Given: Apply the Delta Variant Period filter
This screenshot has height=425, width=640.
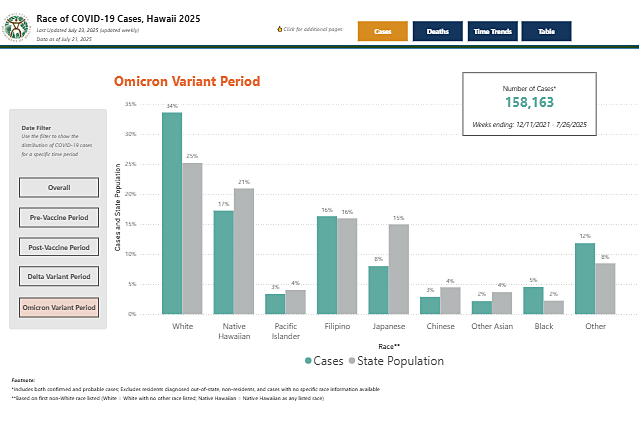Looking at the screenshot, I should (59, 277).
